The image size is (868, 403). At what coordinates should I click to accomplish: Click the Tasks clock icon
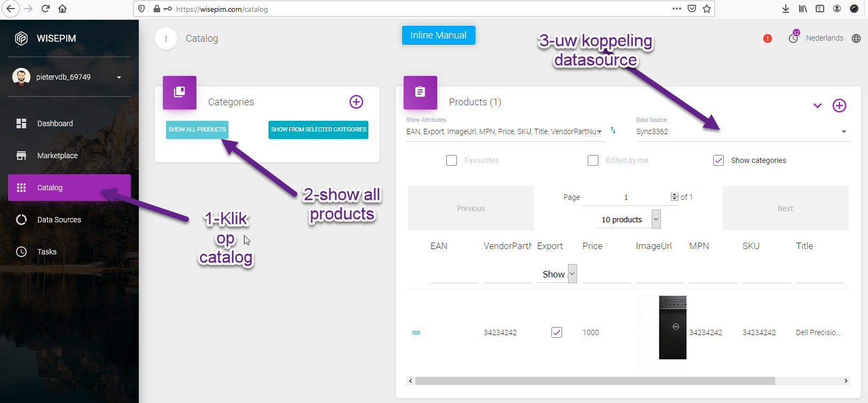point(21,252)
